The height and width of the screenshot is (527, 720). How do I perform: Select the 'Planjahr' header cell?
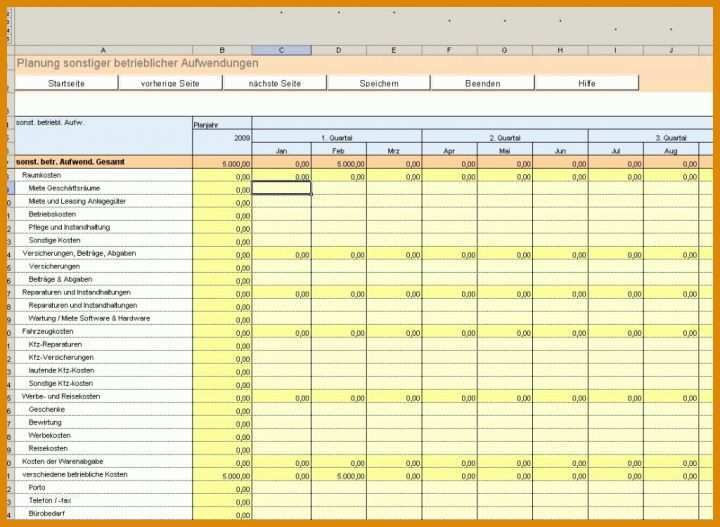[x=222, y=123]
